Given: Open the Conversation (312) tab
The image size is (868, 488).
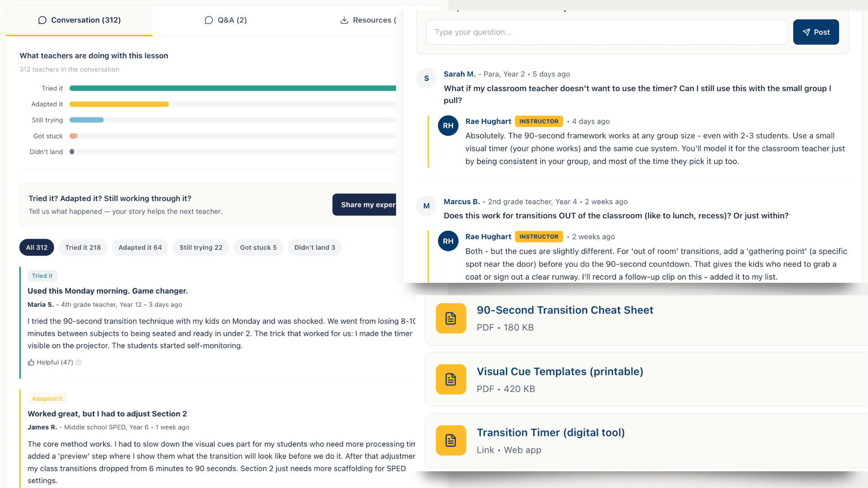Looking at the screenshot, I should coord(79,20).
